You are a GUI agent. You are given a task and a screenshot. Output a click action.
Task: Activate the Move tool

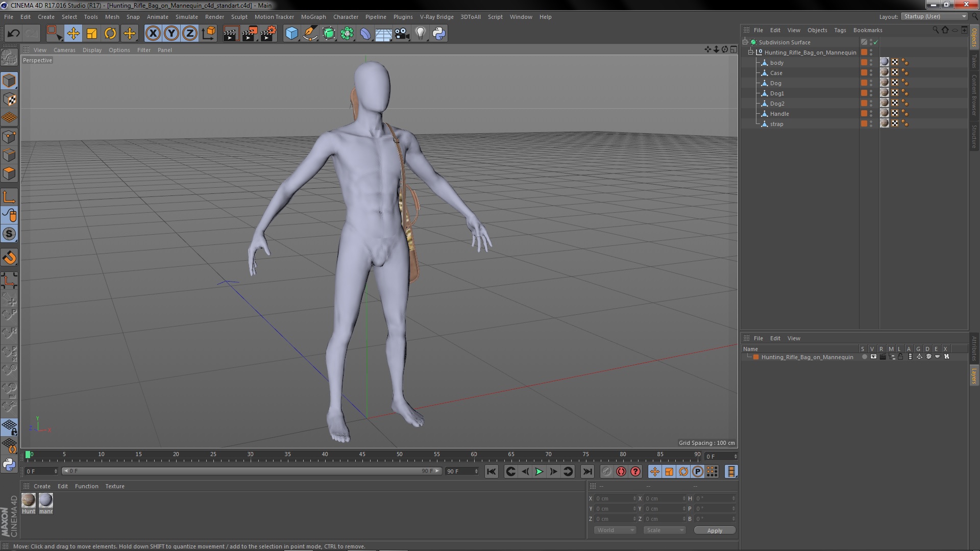tap(73, 34)
